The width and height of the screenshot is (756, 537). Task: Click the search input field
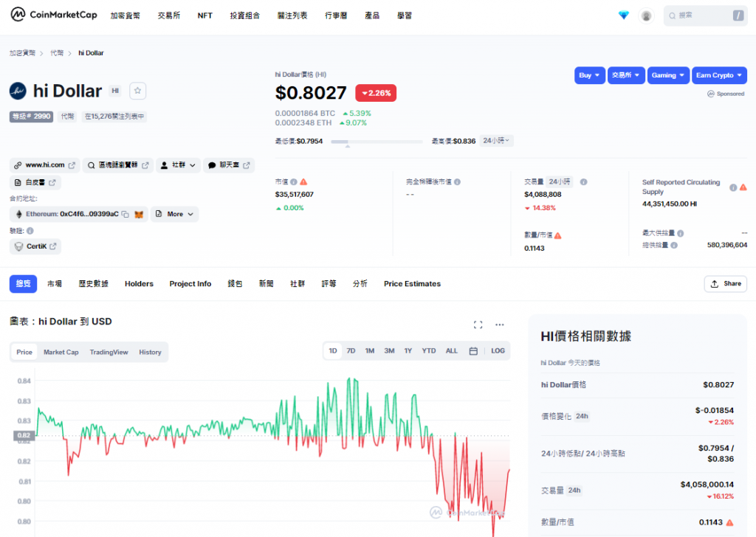[x=704, y=15]
